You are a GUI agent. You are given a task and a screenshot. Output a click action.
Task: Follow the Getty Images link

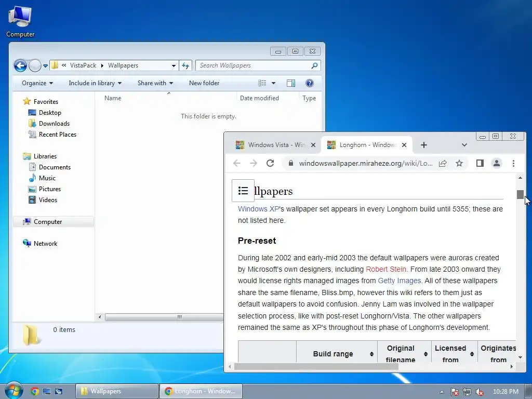(x=400, y=281)
